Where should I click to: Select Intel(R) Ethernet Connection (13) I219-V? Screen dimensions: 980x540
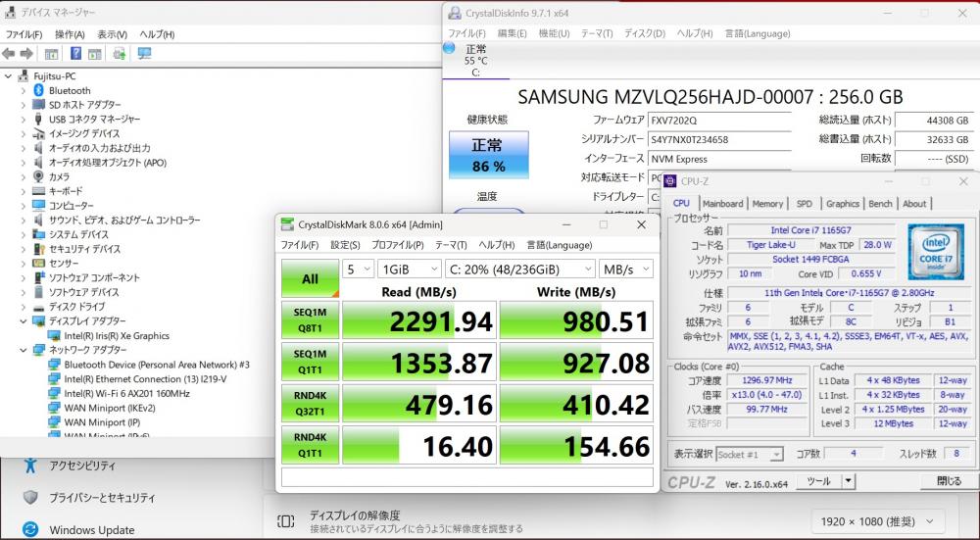click(x=145, y=379)
